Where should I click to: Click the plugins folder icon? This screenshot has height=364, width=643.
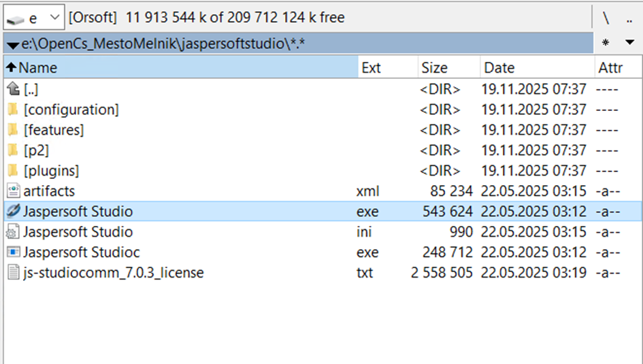[x=13, y=171]
